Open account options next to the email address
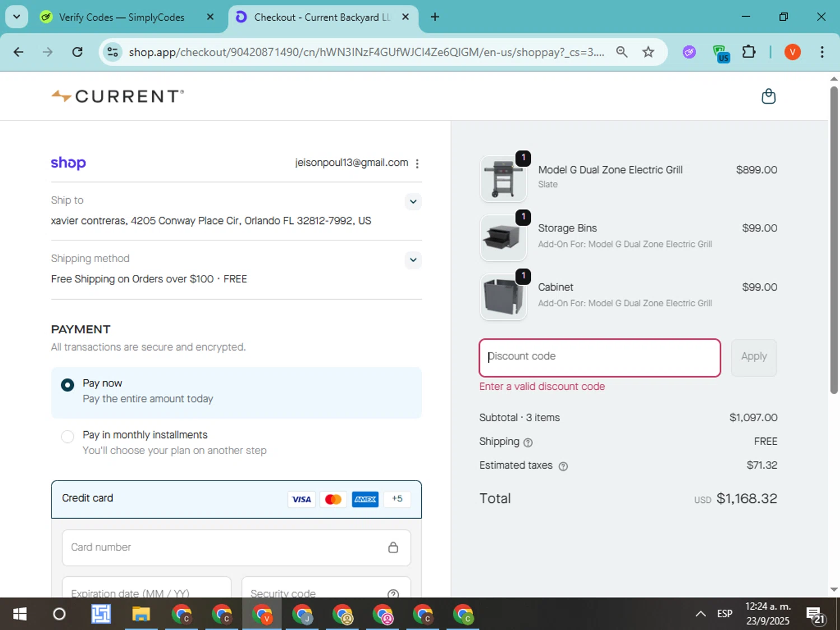The image size is (840, 630). click(x=417, y=164)
